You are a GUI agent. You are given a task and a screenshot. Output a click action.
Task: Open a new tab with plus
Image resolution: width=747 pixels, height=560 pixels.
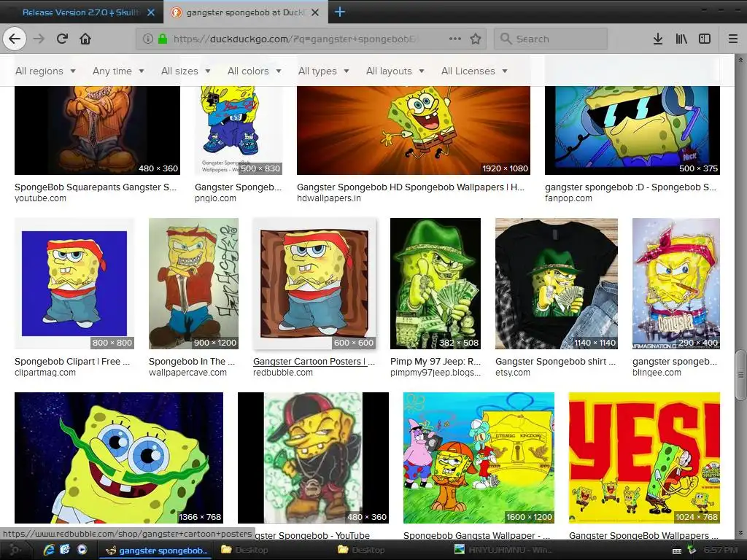pyautogui.click(x=339, y=12)
